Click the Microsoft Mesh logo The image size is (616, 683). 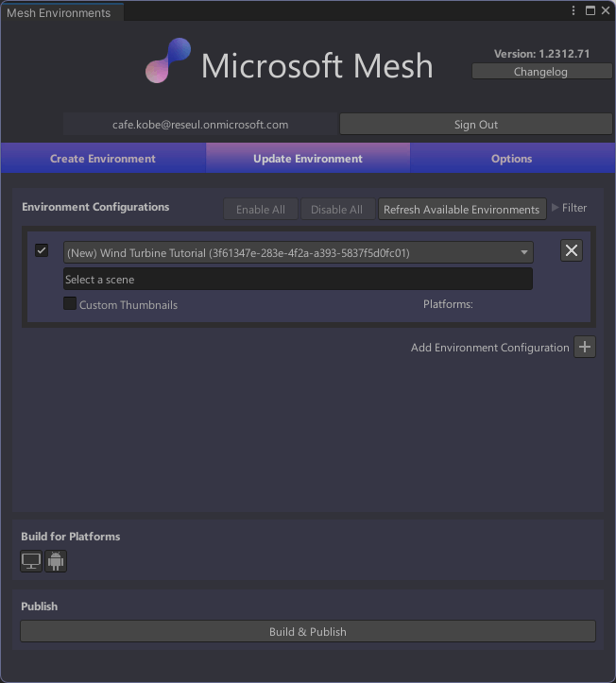[x=168, y=60]
